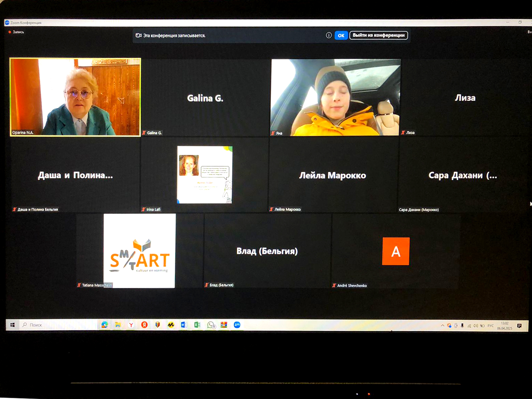Expand the hidden system tray icons
This screenshot has height=399, width=532.
click(x=443, y=326)
